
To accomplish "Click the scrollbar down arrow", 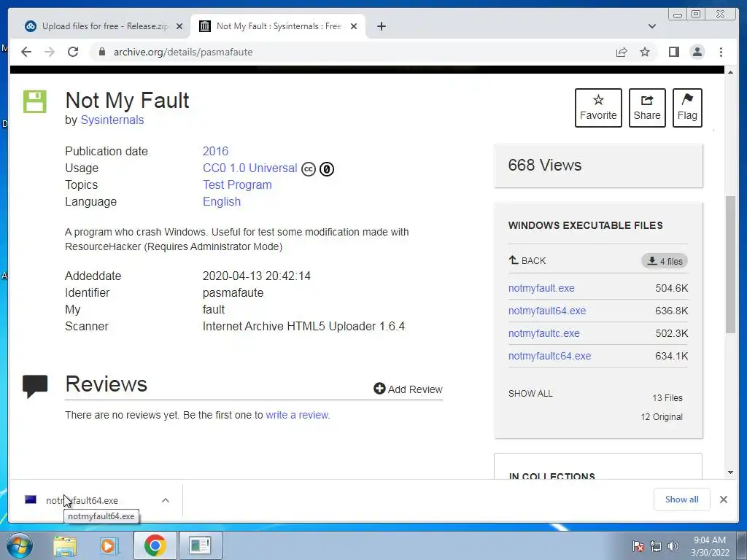I will [x=730, y=472].
